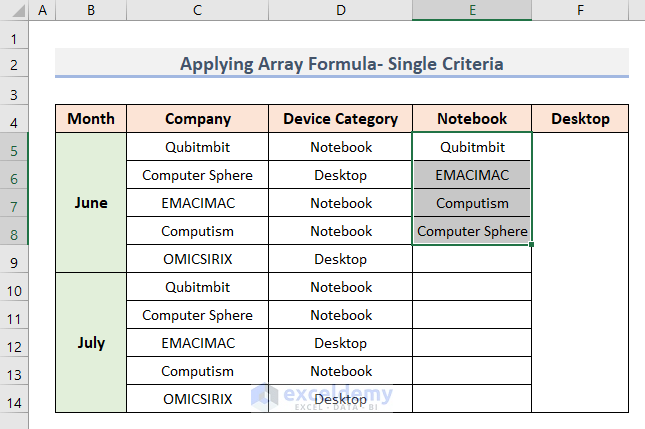
Task: Click the OMICSIRIX cell in row 9
Action: pyautogui.click(x=198, y=259)
